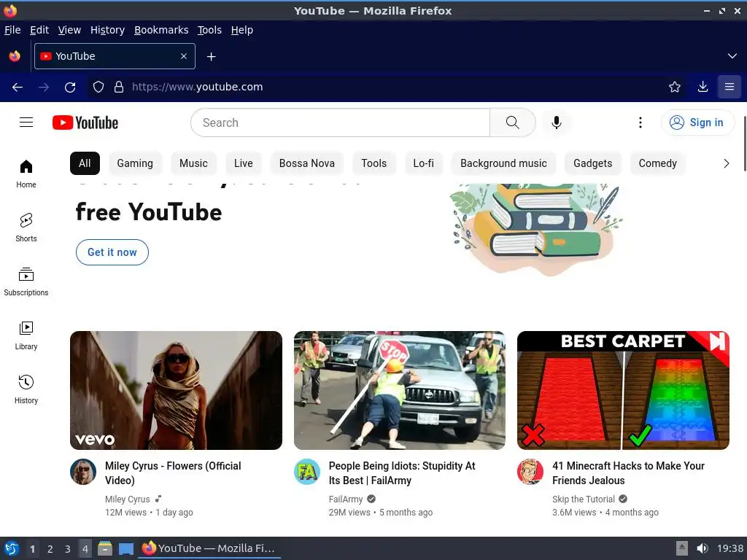Screen dimensions: 747x560
Task: Click the Sign in button
Action: tap(697, 122)
